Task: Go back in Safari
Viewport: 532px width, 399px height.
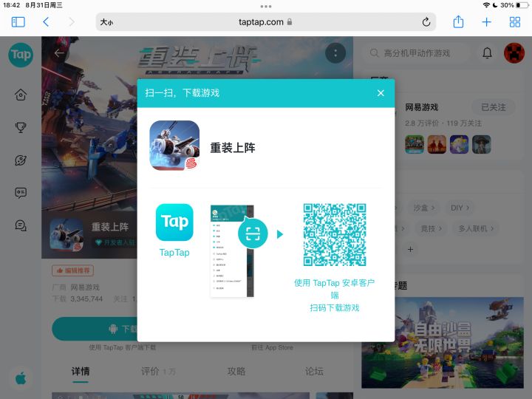Action: (x=46, y=22)
